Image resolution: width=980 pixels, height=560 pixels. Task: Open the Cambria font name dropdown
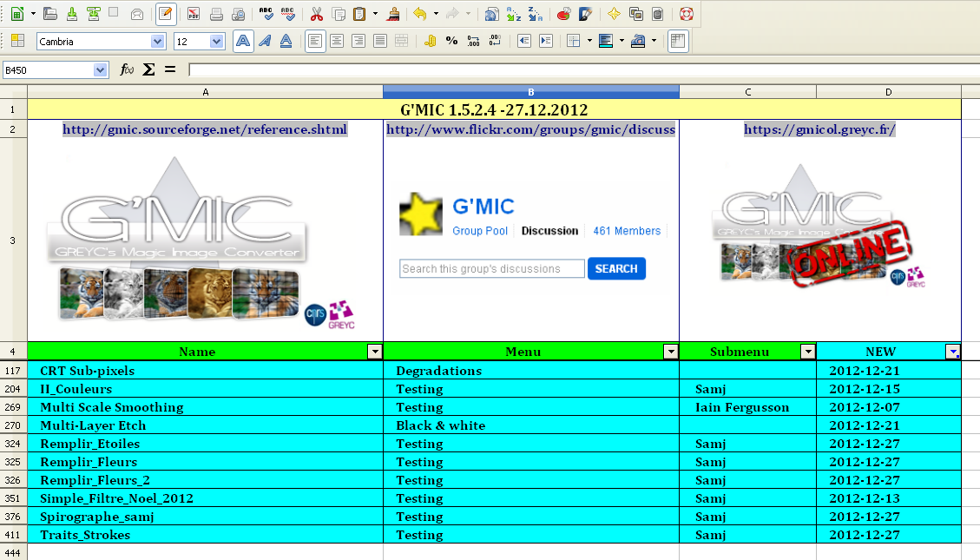[x=157, y=42]
